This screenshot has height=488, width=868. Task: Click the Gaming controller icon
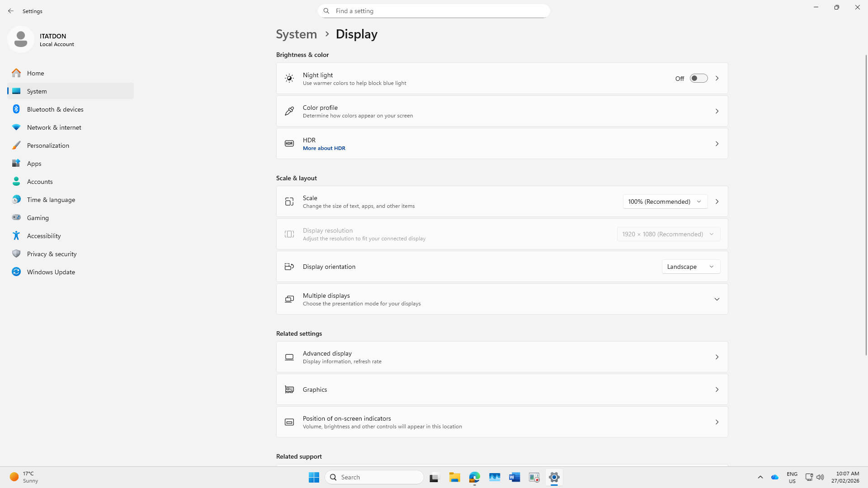point(16,217)
